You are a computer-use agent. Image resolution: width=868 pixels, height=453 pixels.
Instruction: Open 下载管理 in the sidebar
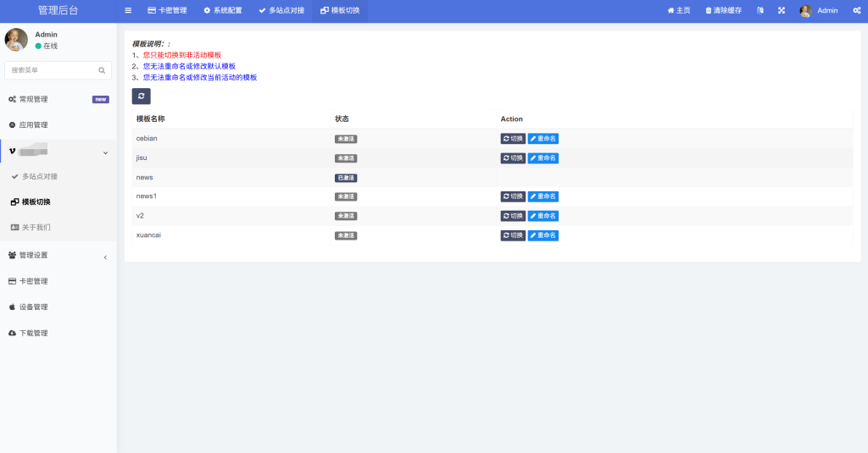point(33,333)
